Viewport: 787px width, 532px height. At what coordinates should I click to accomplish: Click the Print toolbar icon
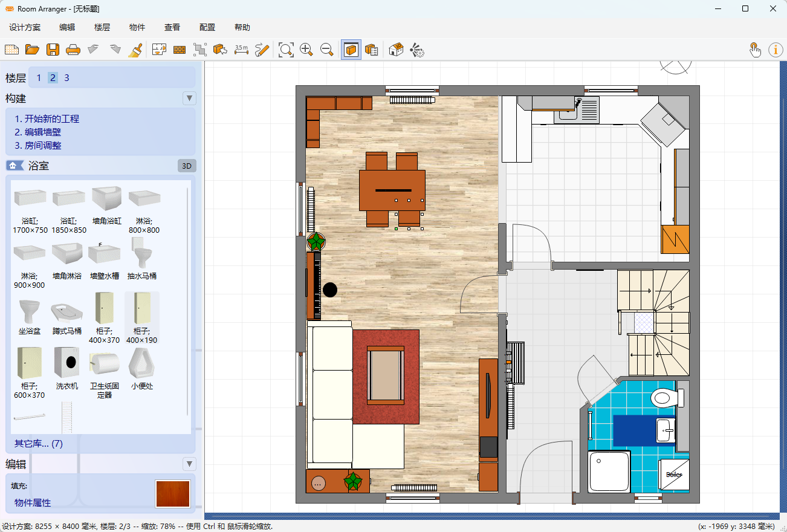73,50
